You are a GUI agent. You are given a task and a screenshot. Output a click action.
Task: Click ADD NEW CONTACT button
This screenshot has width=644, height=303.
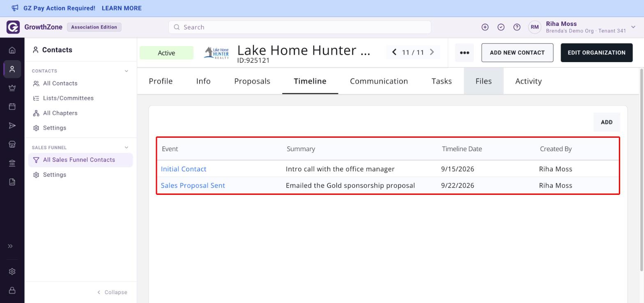[517, 53]
